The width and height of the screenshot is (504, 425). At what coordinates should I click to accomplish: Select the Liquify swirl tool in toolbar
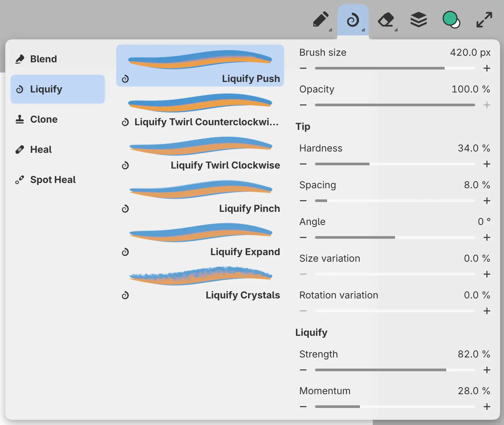(353, 20)
